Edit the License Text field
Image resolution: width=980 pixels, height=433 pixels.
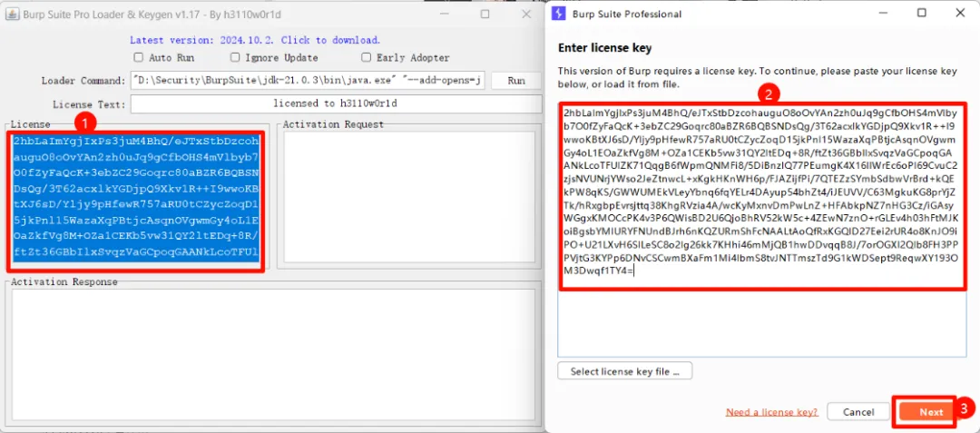pyautogui.click(x=337, y=103)
